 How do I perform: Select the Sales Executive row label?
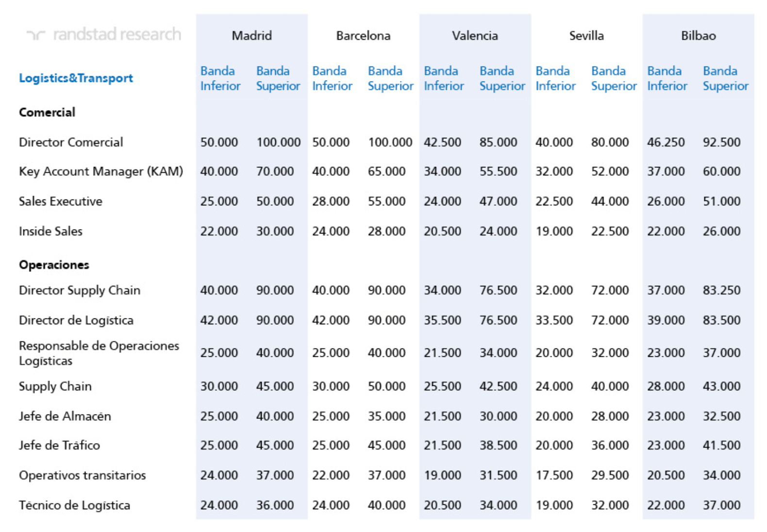pos(61,201)
